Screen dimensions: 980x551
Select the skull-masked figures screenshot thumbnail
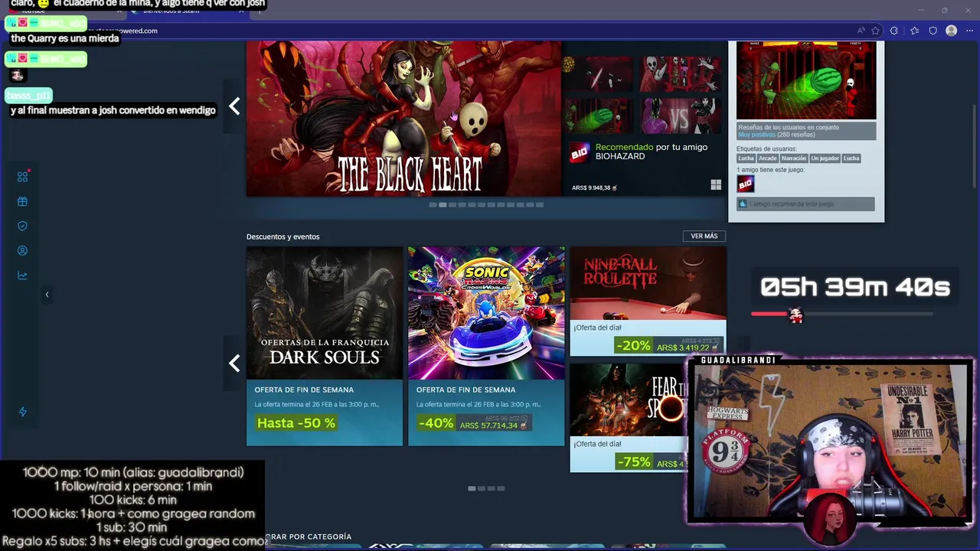click(x=681, y=74)
